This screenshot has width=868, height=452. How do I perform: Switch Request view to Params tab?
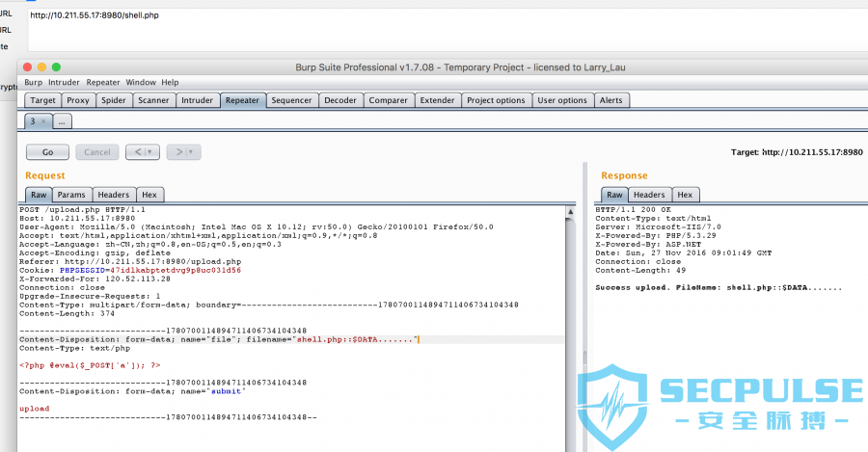(71, 195)
